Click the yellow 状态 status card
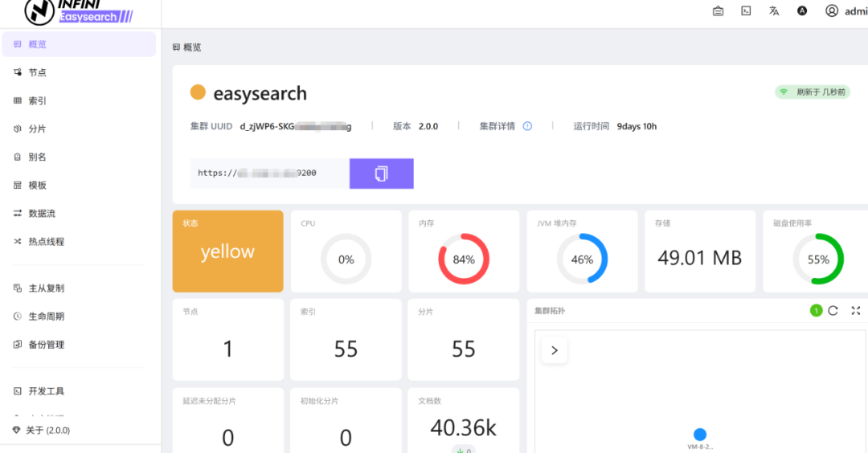This screenshot has width=868, height=453. click(x=227, y=251)
